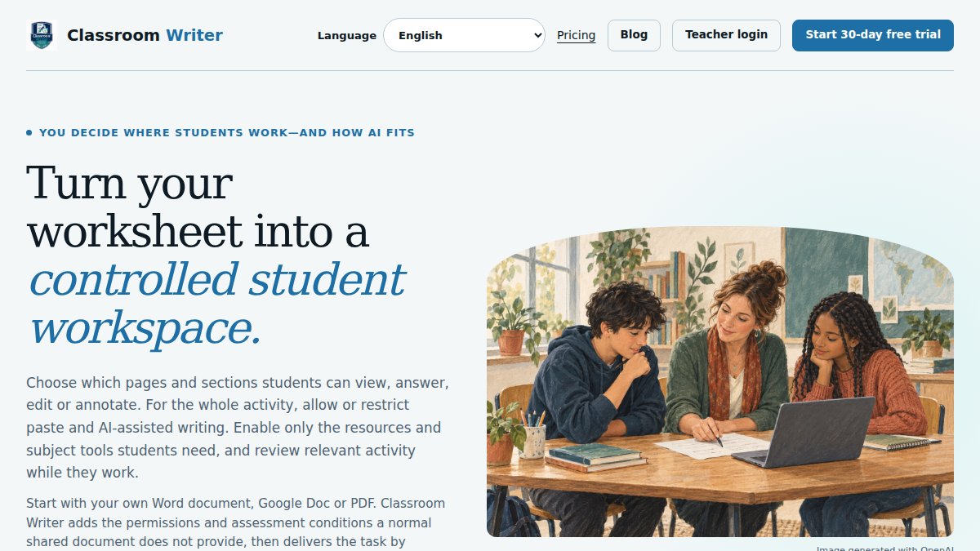The width and height of the screenshot is (980, 551).
Task: Click the Teacher login button
Action: tap(726, 35)
